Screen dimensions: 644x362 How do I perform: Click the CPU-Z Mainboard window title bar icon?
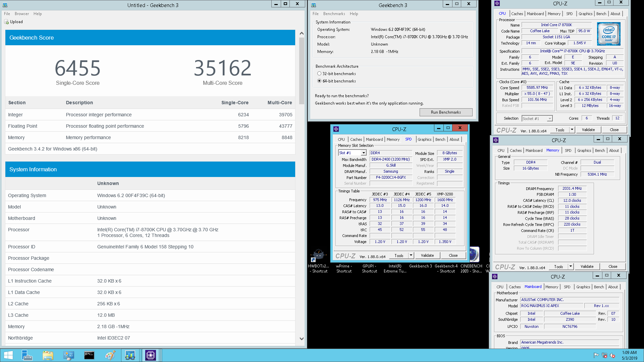click(x=495, y=277)
